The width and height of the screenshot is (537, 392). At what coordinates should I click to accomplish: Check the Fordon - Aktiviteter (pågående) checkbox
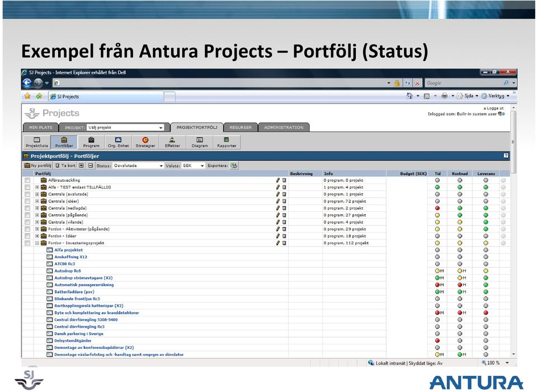[27, 229]
